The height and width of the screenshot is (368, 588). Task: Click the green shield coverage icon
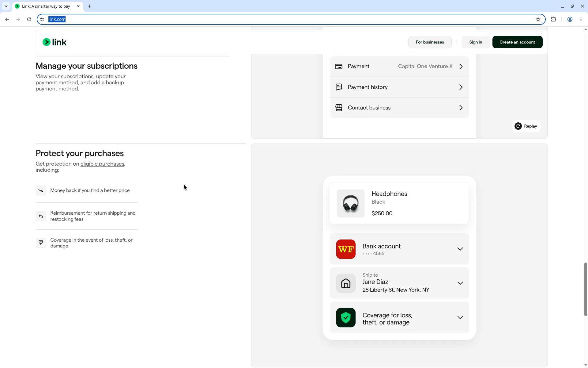coord(346,318)
